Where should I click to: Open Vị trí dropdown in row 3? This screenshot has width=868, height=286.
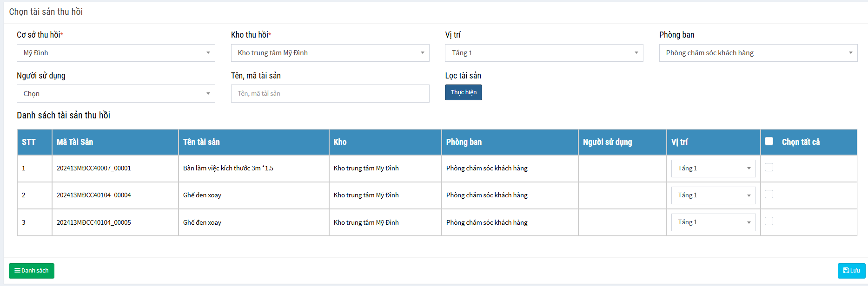(x=713, y=222)
